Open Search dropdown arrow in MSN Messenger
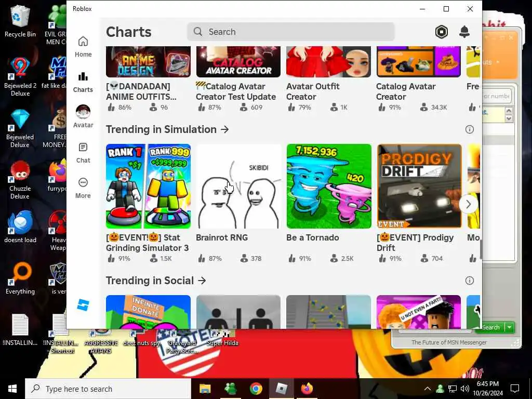 (510, 327)
